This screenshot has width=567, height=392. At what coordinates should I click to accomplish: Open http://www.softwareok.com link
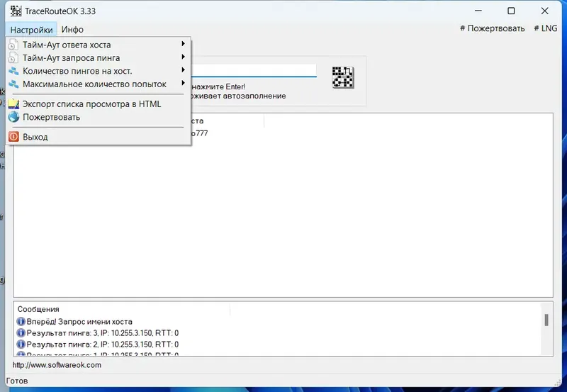57,365
